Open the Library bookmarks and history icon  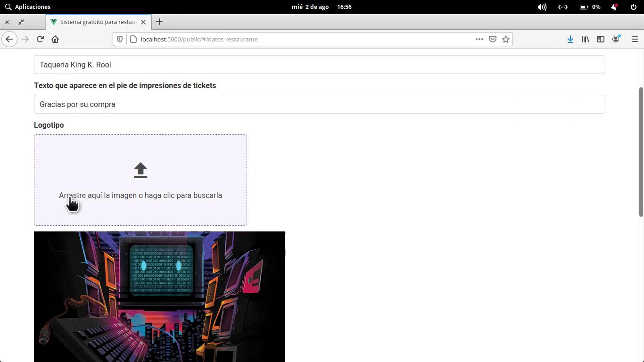coord(586,39)
